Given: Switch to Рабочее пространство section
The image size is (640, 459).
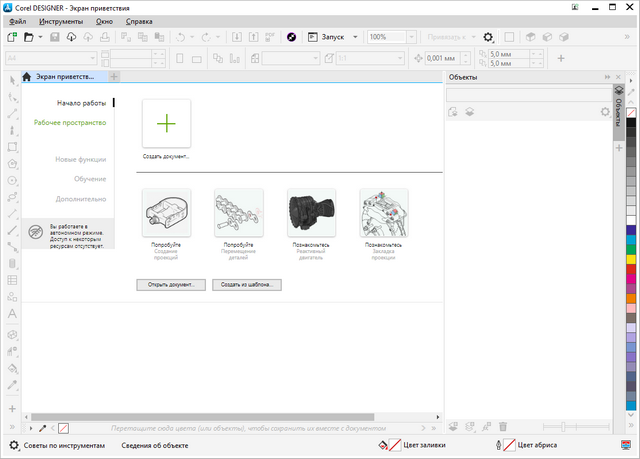Looking at the screenshot, I should (x=70, y=123).
